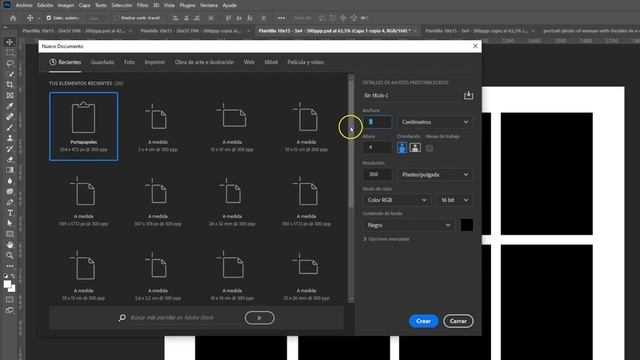Image resolution: width=640 pixels, height=360 pixels.
Task: Switch to the Foto tab
Action: [x=129, y=62]
